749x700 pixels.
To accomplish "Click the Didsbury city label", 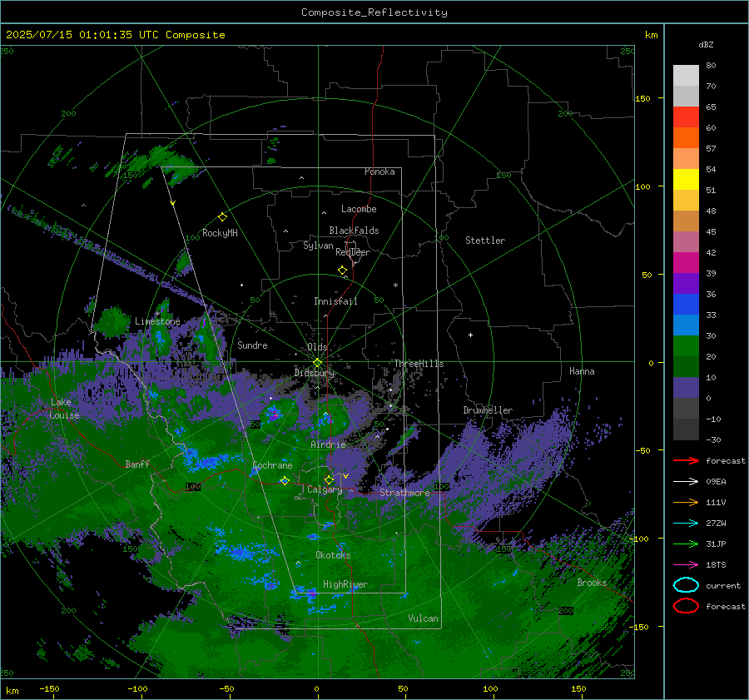I will click(x=314, y=373).
